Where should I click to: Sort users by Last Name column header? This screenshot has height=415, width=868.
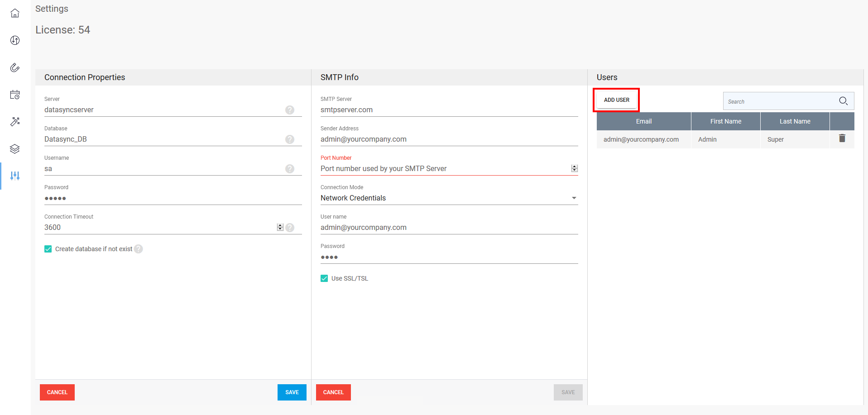click(795, 121)
